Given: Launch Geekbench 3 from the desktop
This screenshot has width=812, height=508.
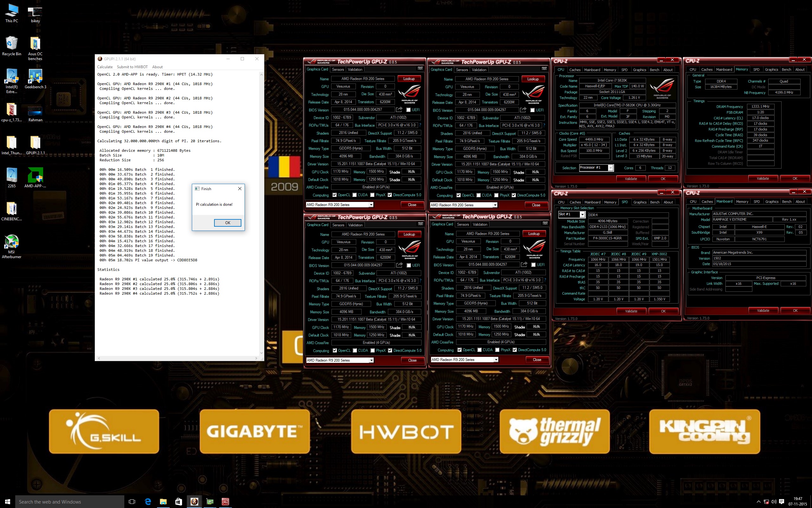Looking at the screenshot, I should [35, 79].
